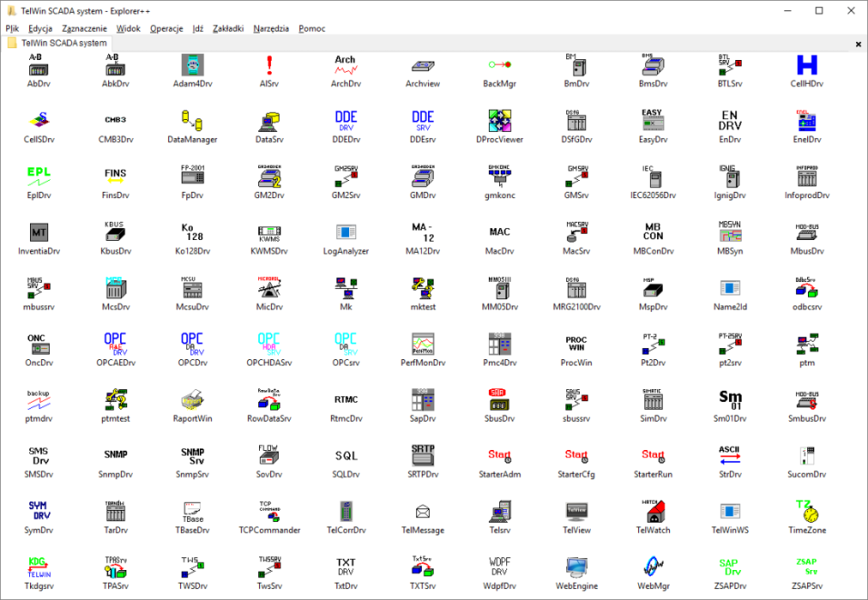Click the 'OncDrv' file name label
Screen dimensions: 868x600
(x=39, y=363)
